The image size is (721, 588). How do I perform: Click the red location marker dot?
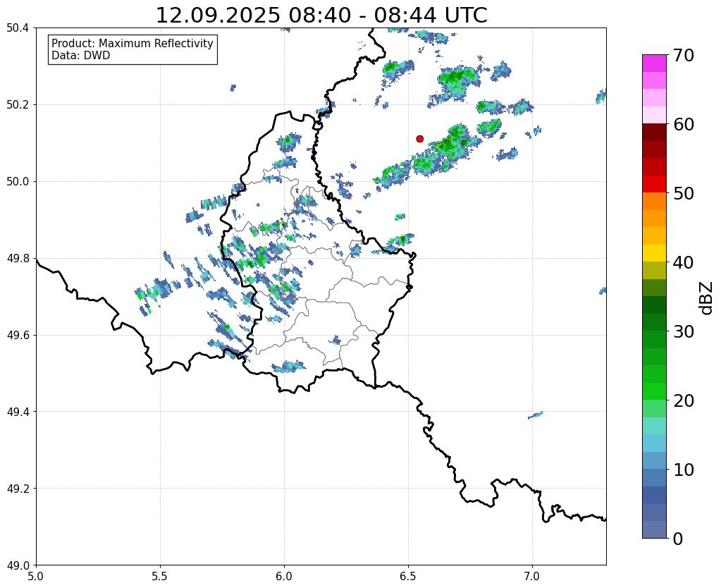[x=419, y=138]
